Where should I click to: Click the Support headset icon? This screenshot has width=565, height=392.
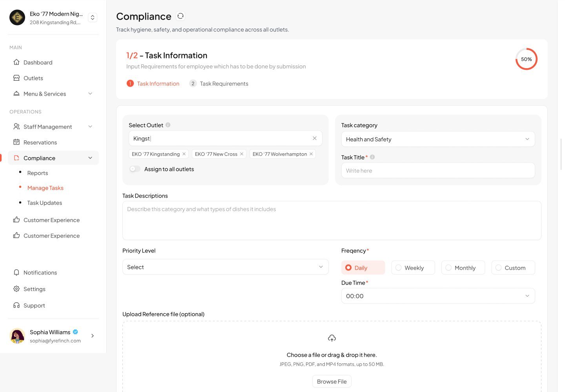coord(16,305)
